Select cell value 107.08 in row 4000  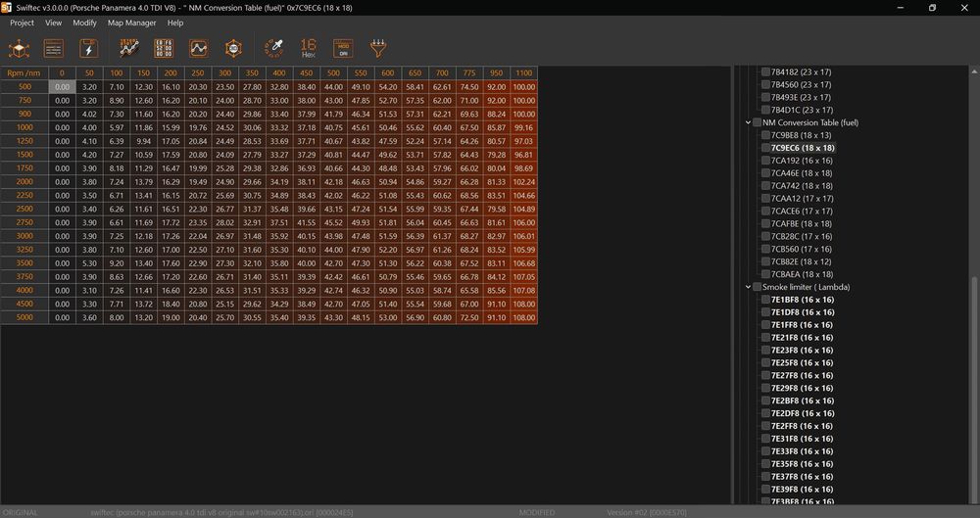(x=523, y=291)
